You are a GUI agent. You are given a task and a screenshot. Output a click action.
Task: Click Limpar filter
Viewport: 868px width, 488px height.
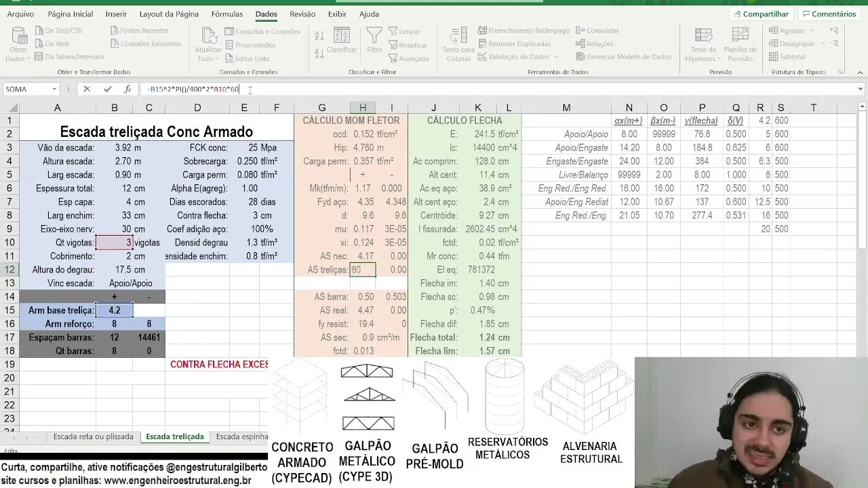[x=404, y=31]
